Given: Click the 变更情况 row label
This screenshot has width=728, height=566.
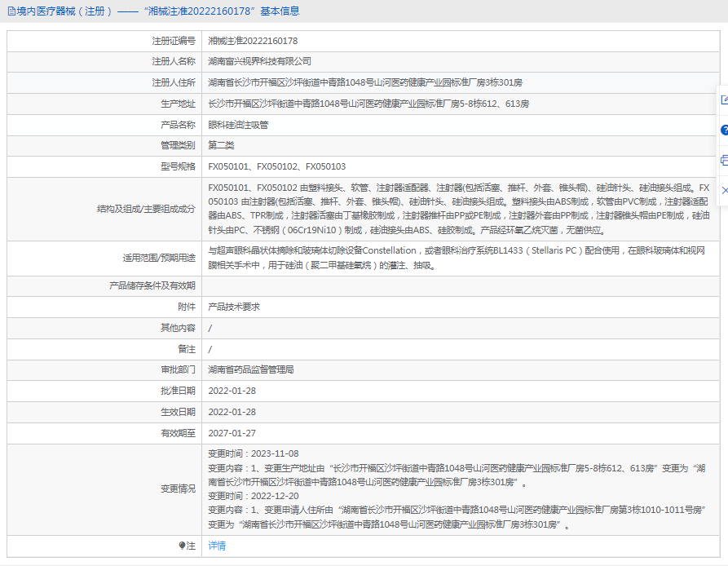Looking at the screenshot, I should click(x=178, y=489).
